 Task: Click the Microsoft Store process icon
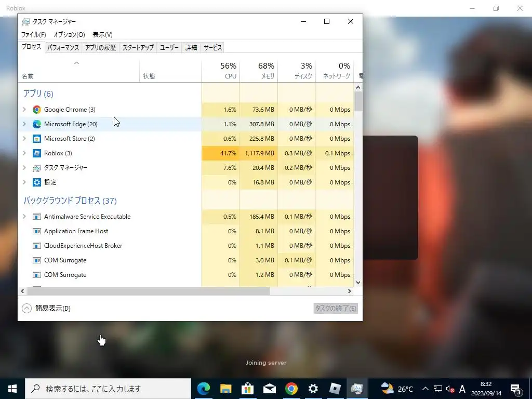(37, 139)
